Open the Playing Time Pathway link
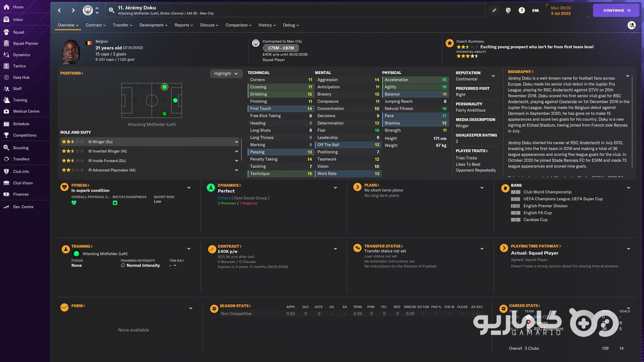This screenshot has height=362, width=644. 536,246
